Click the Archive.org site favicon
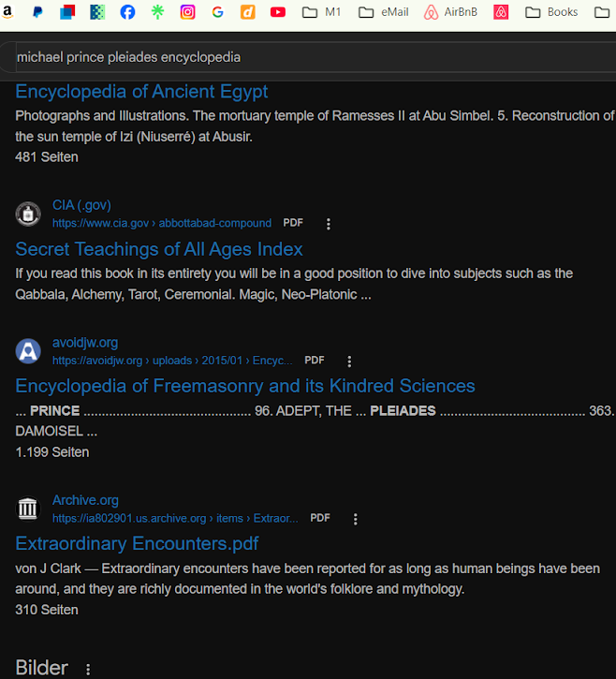Screen dimensions: 616x679 coord(28,509)
